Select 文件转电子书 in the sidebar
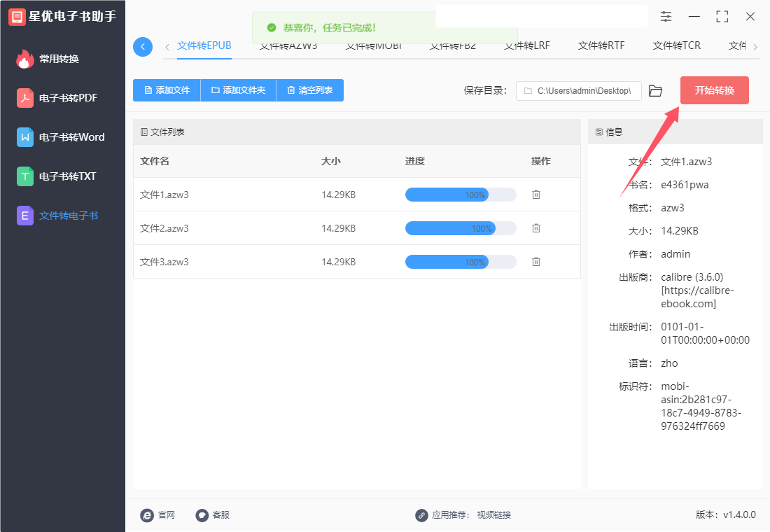This screenshot has width=770, height=532. (57, 216)
